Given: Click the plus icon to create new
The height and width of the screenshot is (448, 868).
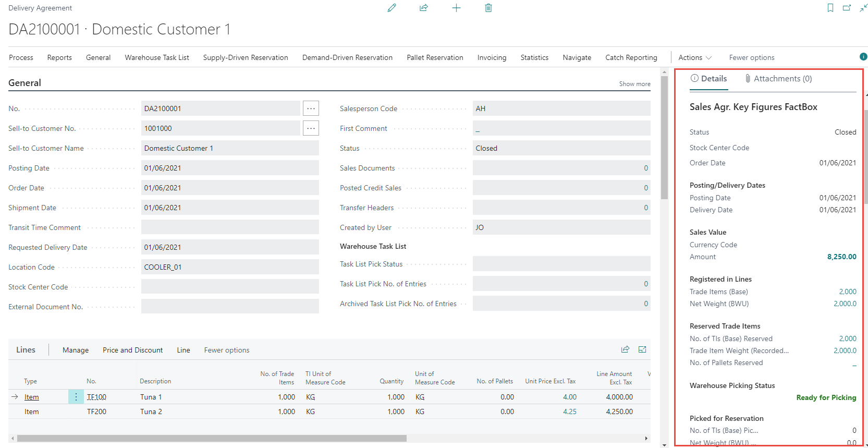Looking at the screenshot, I should click(x=456, y=8).
